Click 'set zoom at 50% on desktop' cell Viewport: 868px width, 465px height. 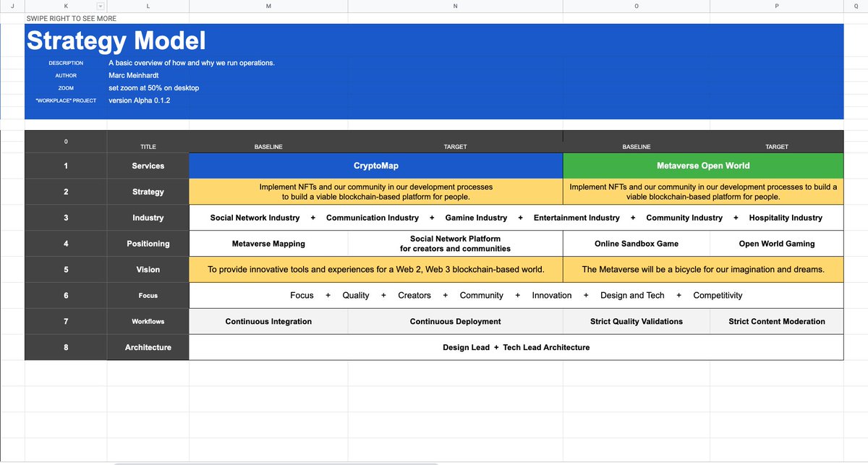click(x=154, y=88)
